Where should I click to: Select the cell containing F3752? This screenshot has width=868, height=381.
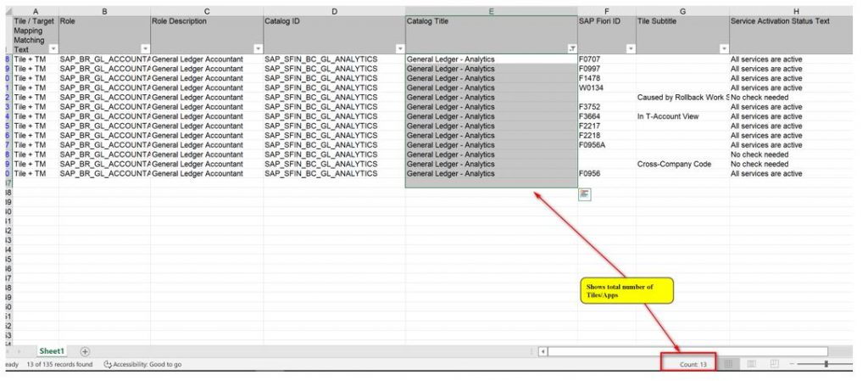[x=607, y=107]
